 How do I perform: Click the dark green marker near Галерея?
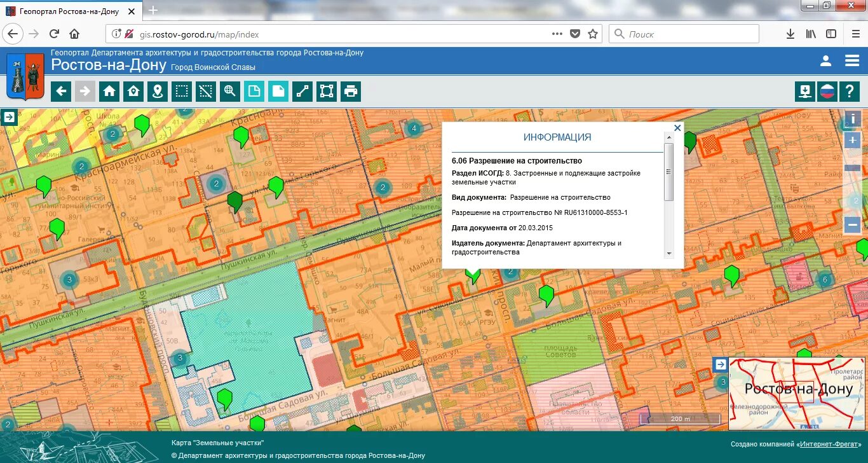(x=235, y=202)
